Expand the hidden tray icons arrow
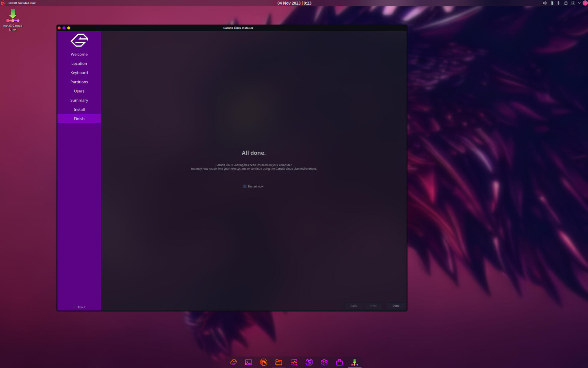 tap(579, 3)
